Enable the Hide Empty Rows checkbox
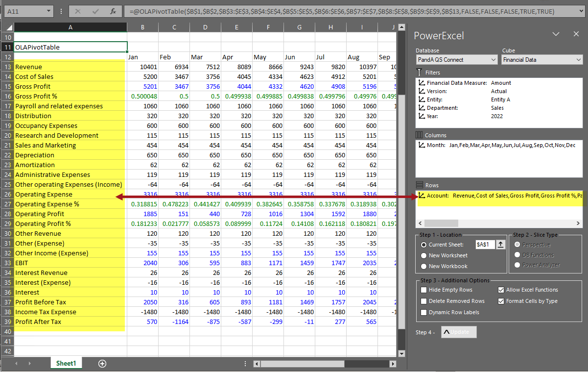 423,290
